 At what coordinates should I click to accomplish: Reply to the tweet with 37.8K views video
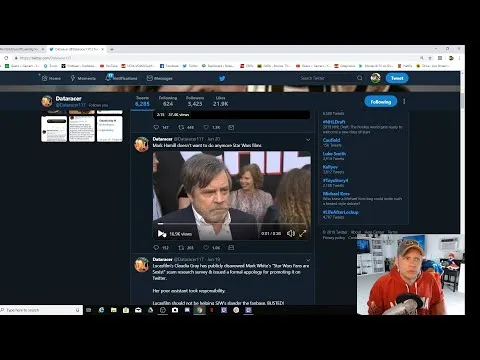click(156, 127)
